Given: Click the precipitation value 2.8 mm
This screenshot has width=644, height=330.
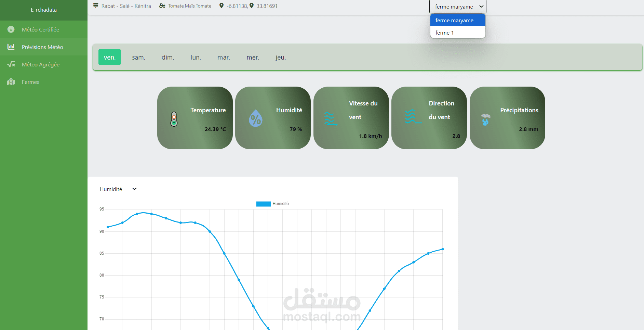Looking at the screenshot, I should [x=528, y=129].
